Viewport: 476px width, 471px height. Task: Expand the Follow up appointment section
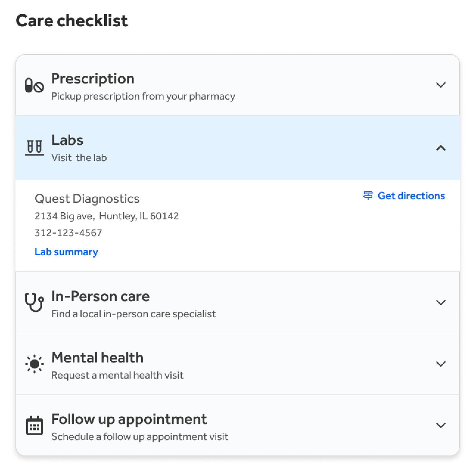[x=441, y=425]
